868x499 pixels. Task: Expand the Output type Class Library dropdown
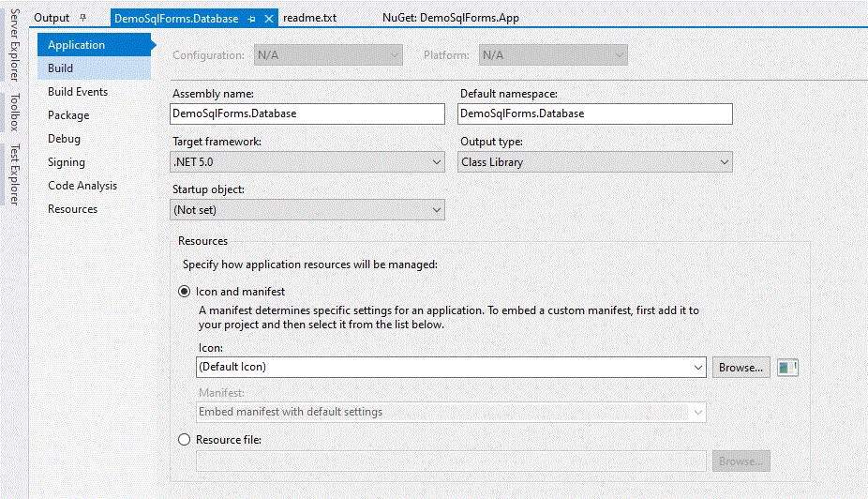click(595, 162)
